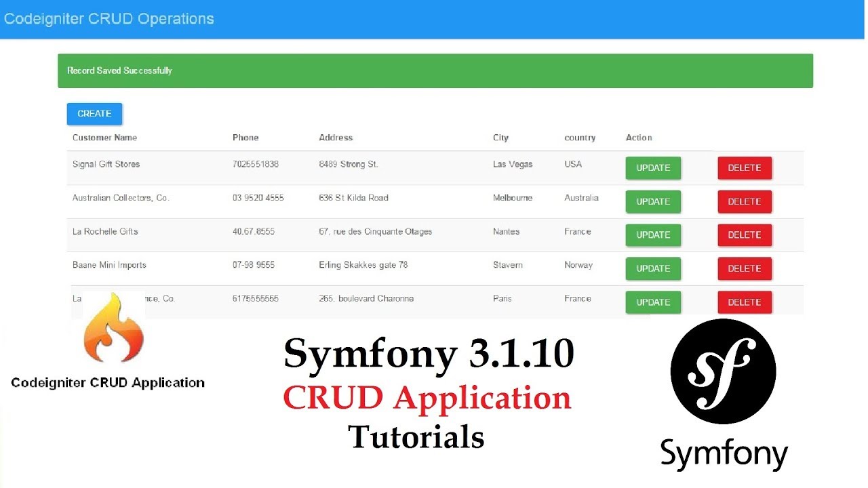Select the La Rochelle Gifts name cell

[105, 231]
